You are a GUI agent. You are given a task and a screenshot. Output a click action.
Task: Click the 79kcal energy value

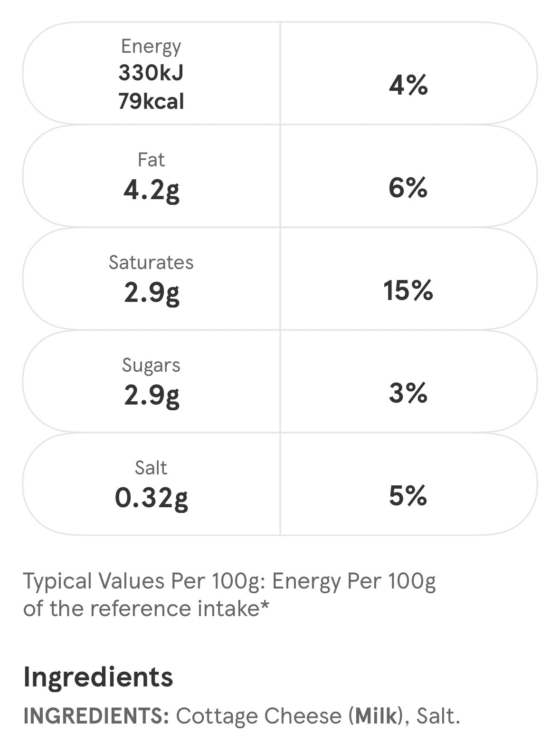(151, 102)
